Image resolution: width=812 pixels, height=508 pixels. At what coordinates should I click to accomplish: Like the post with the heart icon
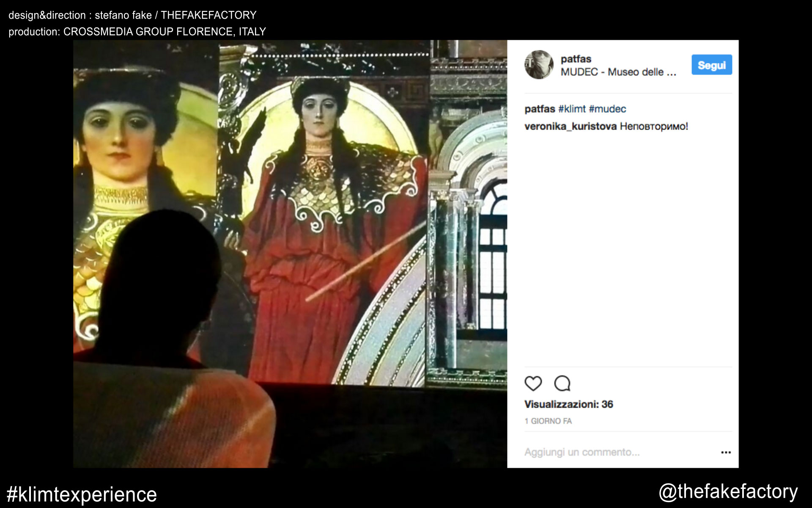533,384
